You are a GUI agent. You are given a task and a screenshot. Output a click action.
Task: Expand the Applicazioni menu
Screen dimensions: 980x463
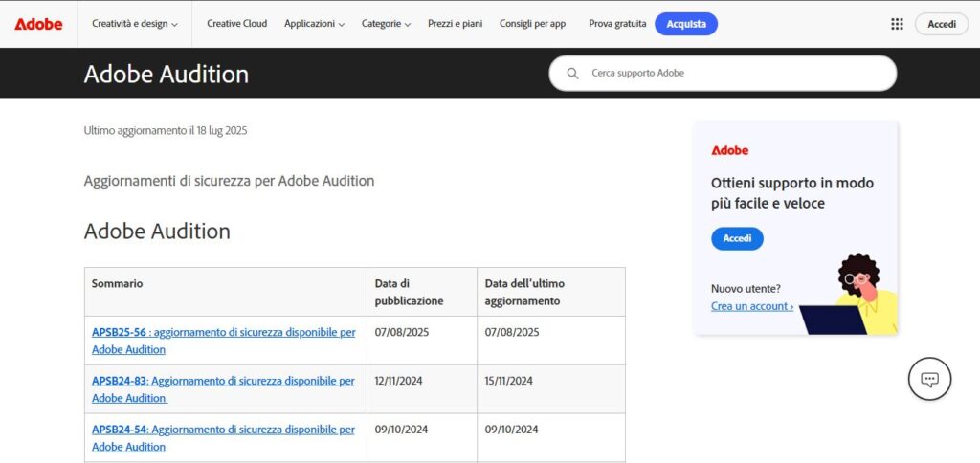point(314,24)
